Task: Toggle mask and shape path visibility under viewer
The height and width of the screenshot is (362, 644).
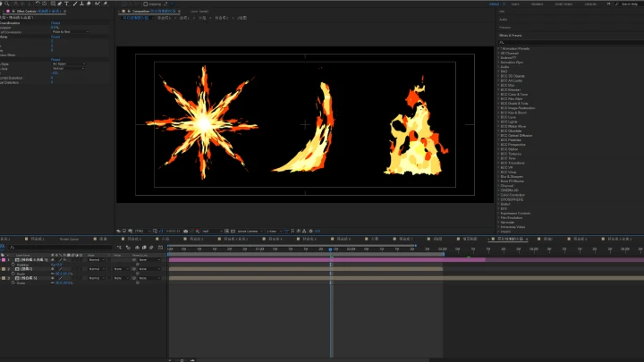Action: [x=161, y=232]
